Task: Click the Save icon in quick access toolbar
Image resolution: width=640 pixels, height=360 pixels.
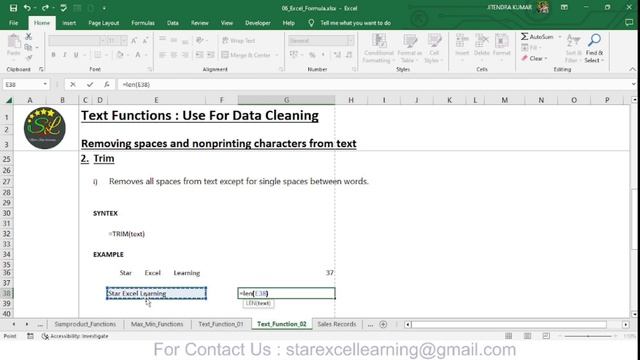Action: tap(13, 8)
